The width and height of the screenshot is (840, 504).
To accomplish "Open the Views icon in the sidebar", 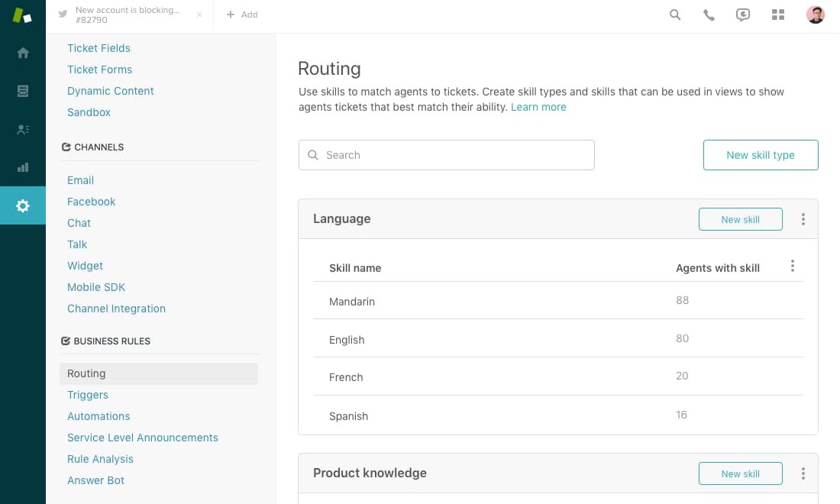I will tap(22, 91).
